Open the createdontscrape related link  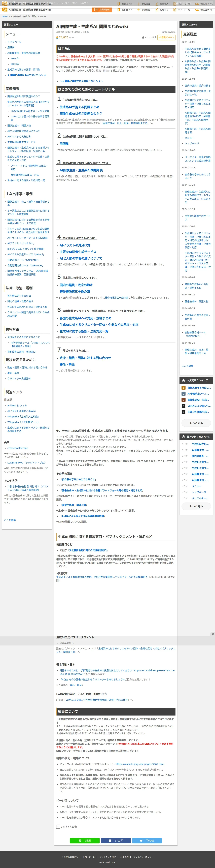point(18,448)
